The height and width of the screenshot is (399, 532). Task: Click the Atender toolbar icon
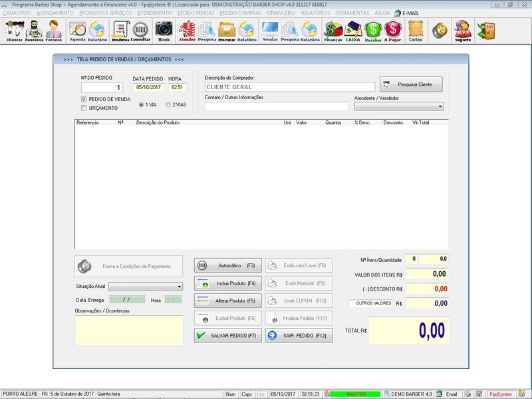[187, 31]
